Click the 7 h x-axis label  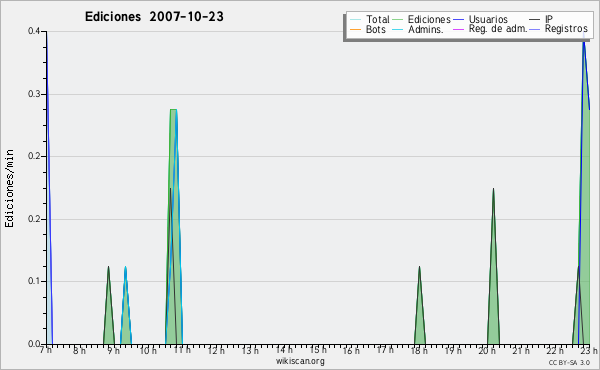coord(46,350)
